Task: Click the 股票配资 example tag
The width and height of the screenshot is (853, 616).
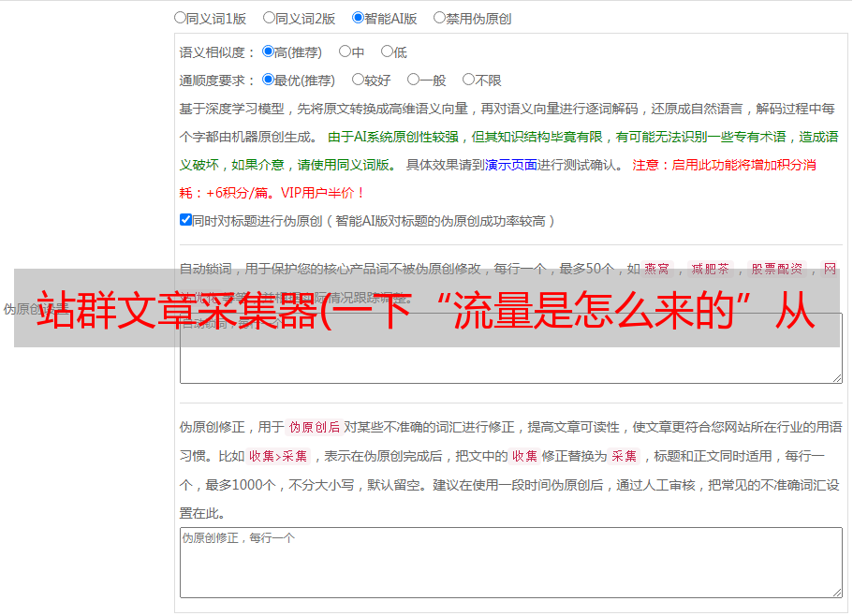Action: point(777,269)
